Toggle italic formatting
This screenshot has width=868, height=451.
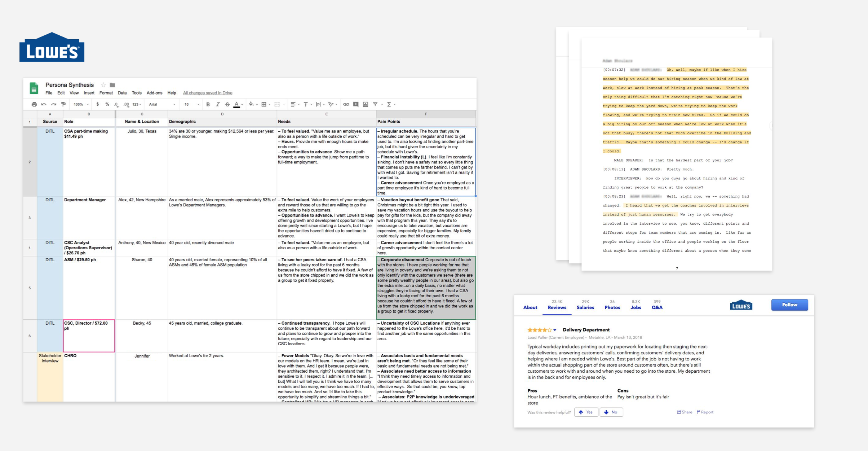218,104
